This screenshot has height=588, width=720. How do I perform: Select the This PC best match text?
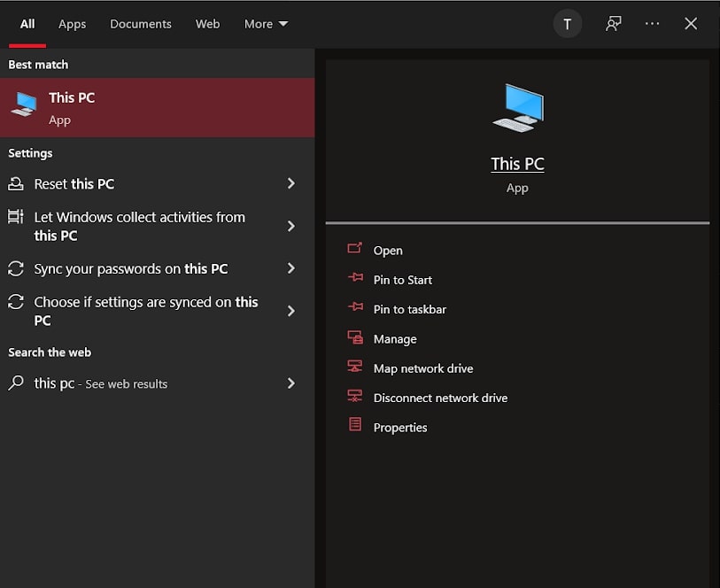[72, 97]
